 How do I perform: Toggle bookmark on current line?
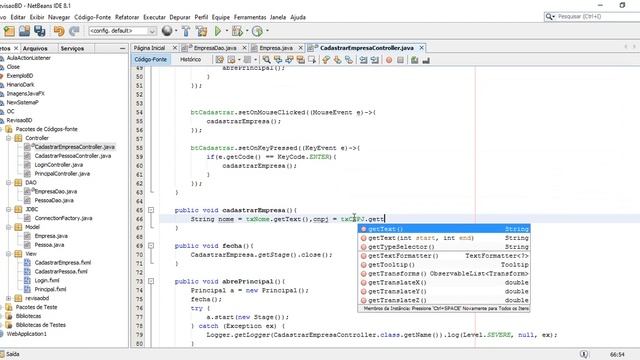coord(349,60)
